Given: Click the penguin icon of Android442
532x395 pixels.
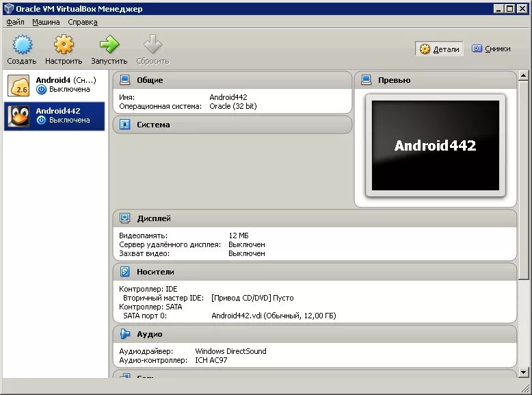Looking at the screenshot, I should coord(18,116).
